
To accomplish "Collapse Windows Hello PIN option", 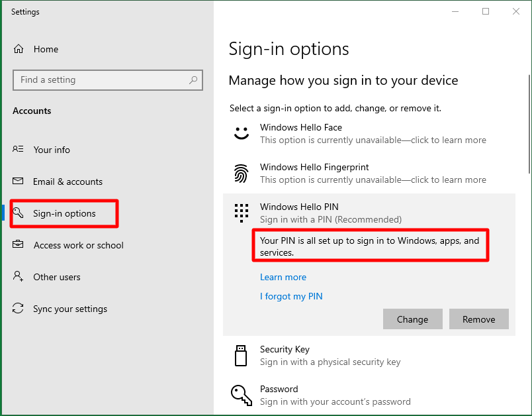I will [369, 213].
